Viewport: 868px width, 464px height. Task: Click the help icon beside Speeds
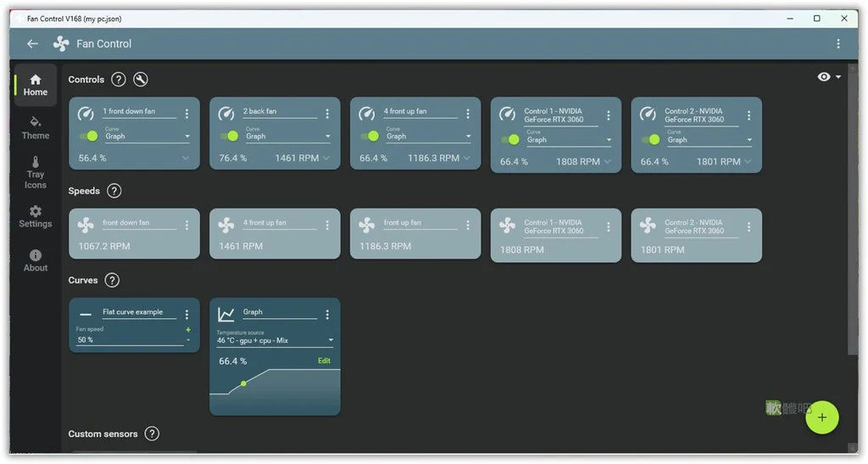pyautogui.click(x=114, y=191)
